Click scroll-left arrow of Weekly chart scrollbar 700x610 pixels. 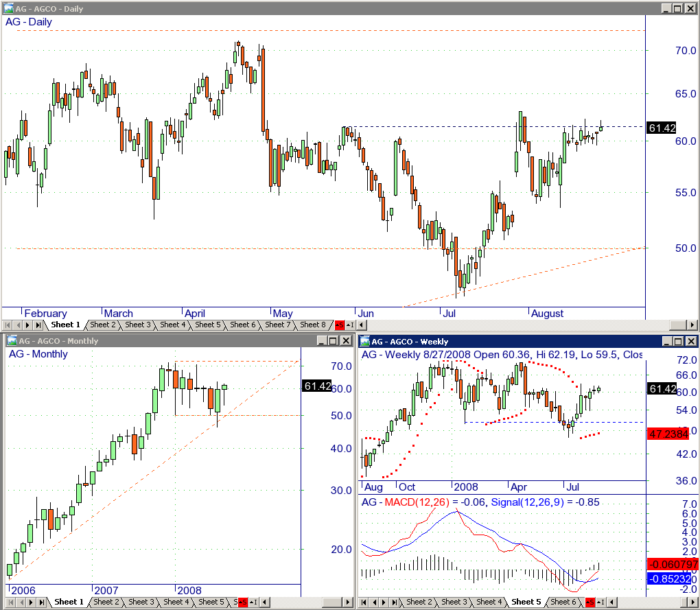click(611, 602)
